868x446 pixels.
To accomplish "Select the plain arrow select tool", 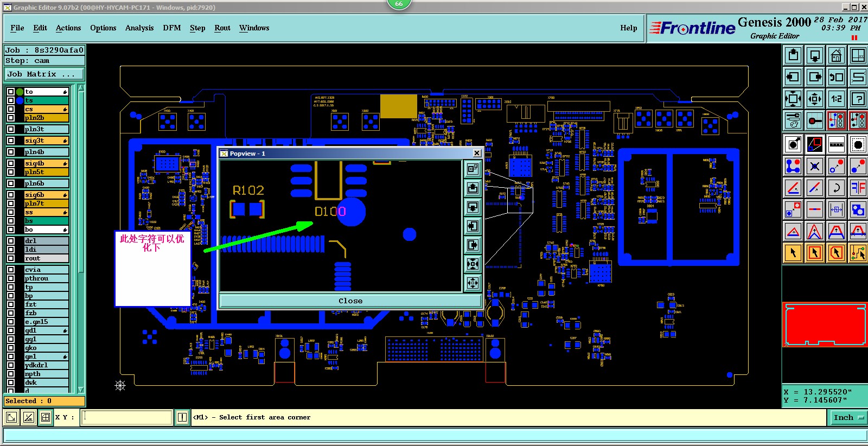I will tap(793, 253).
